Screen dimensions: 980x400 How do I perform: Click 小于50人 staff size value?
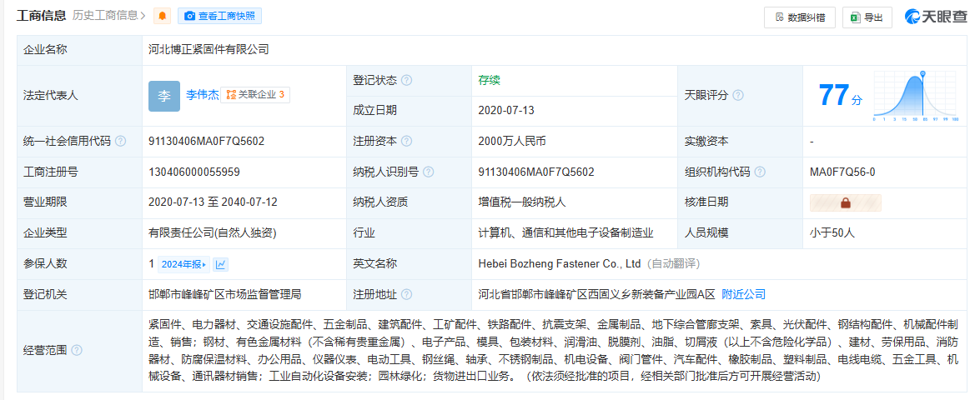[x=832, y=232]
